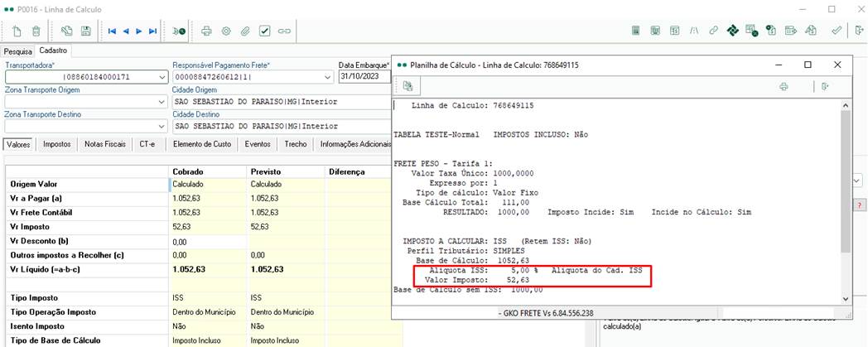Go to the last record arrow

pos(152,31)
